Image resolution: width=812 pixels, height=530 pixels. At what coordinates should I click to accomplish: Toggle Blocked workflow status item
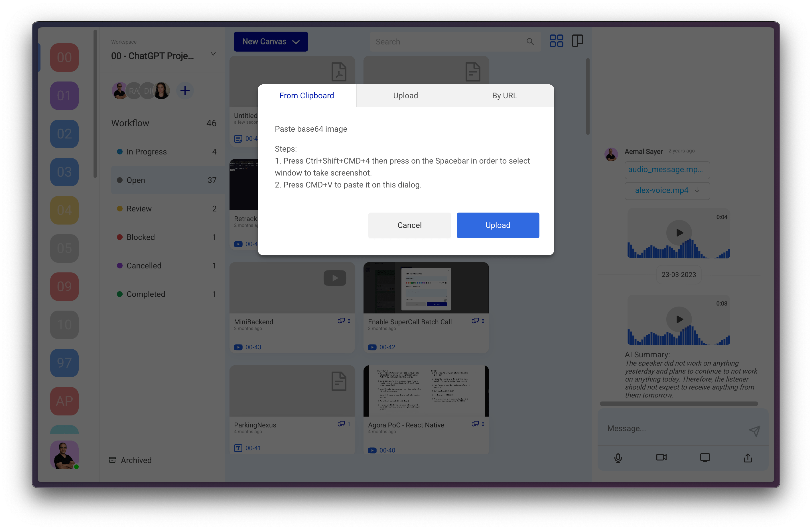coord(140,236)
